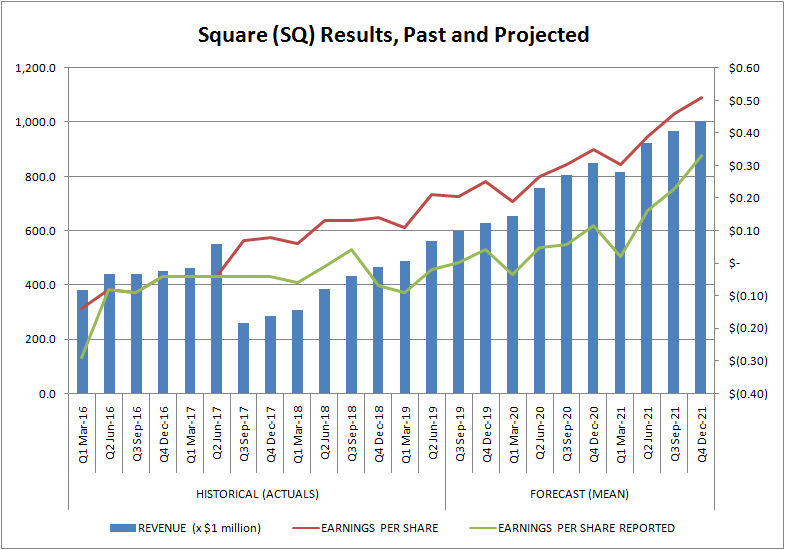Click the "$0.40" right axis value
The width and height of the screenshot is (785, 550).
(744, 133)
